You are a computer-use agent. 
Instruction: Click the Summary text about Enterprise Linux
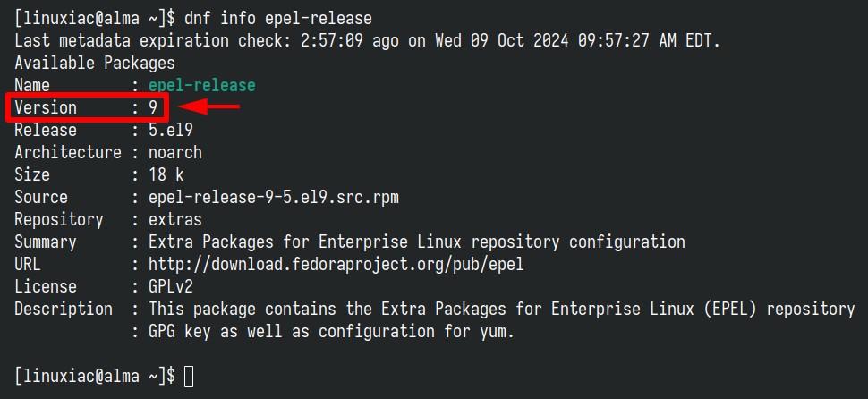coord(417,242)
